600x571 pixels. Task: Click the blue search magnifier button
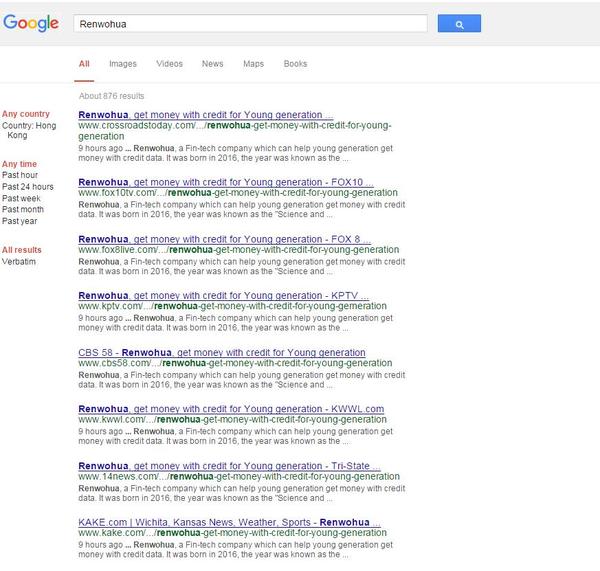tap(459, 24)
